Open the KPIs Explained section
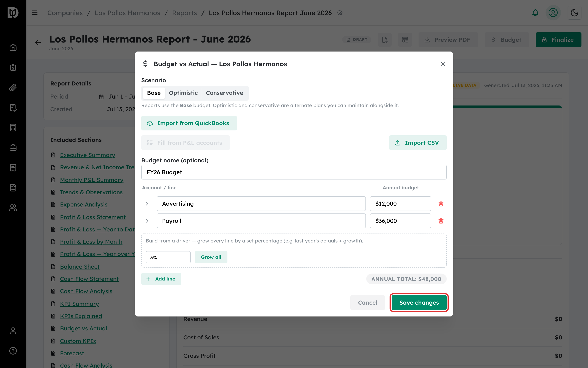The image size is (588, 368). tap(81, 316)
